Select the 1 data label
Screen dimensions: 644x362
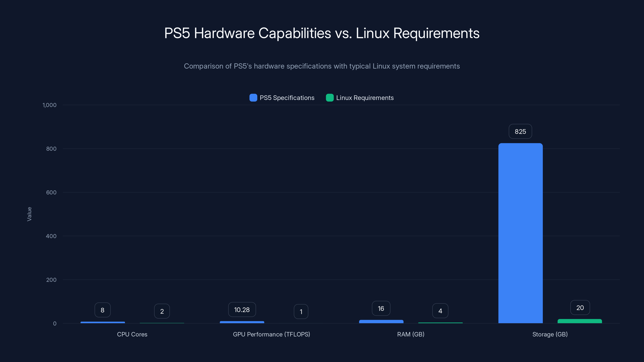coord(301,312)
